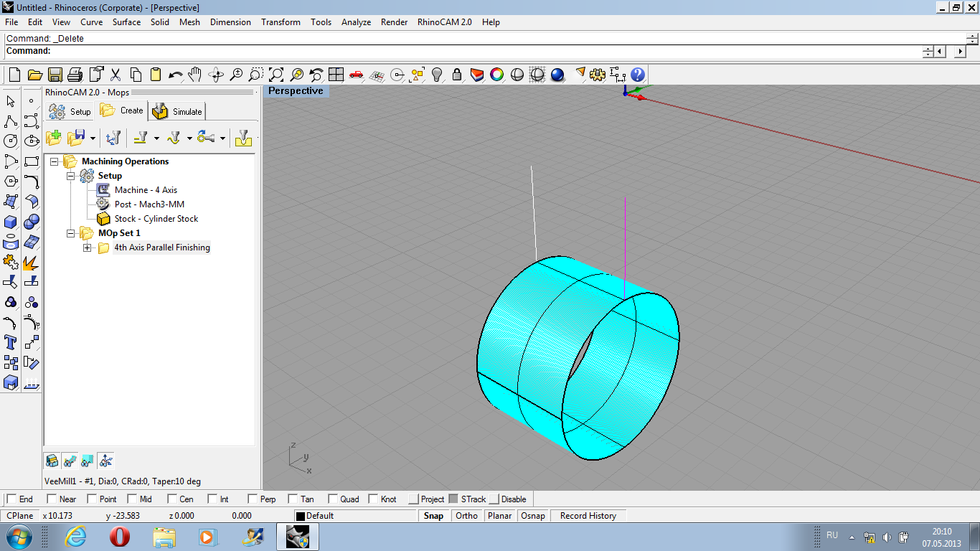This screenshot has width=980, height=551.
Task: Click the New document icon
Action: (14, 75)
